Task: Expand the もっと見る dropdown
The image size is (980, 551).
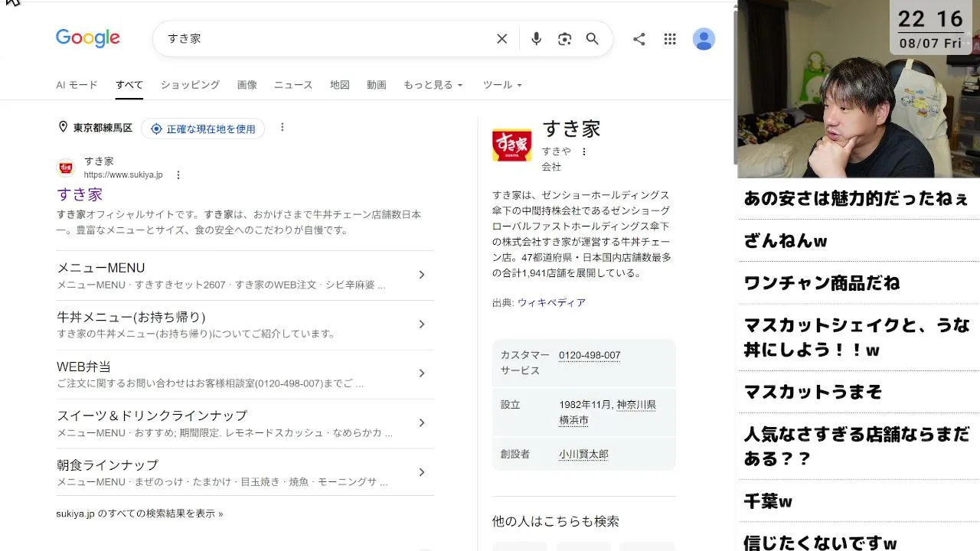Action: (433, 85)
